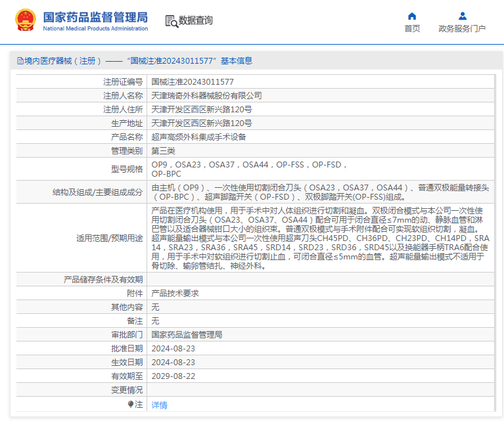
Task: Click the 结构及组成/主要组成成分 label
Action: click(x=98, y=192)
